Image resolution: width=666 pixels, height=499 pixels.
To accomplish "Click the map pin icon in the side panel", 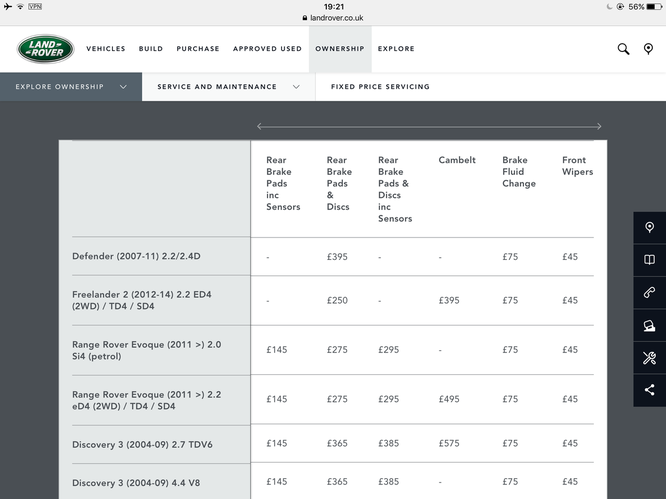I will [x=649, y=228].
